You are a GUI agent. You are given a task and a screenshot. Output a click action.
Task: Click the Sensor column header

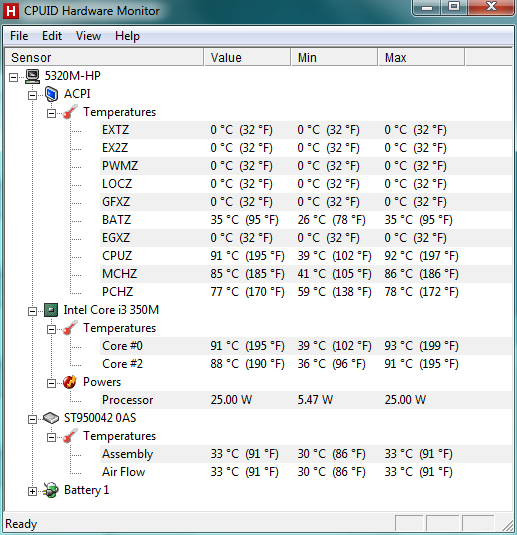point(104,57)
